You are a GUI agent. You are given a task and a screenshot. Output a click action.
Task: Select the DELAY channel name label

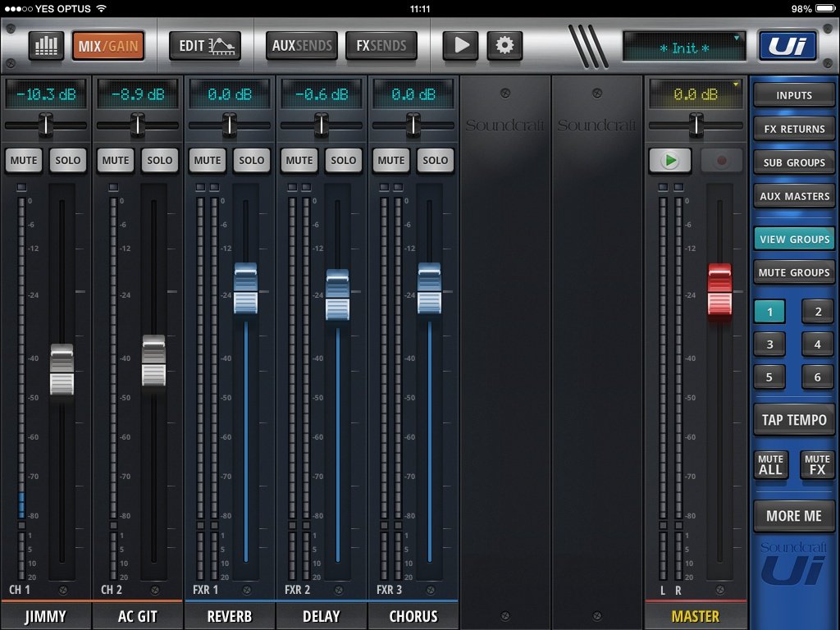322,616
